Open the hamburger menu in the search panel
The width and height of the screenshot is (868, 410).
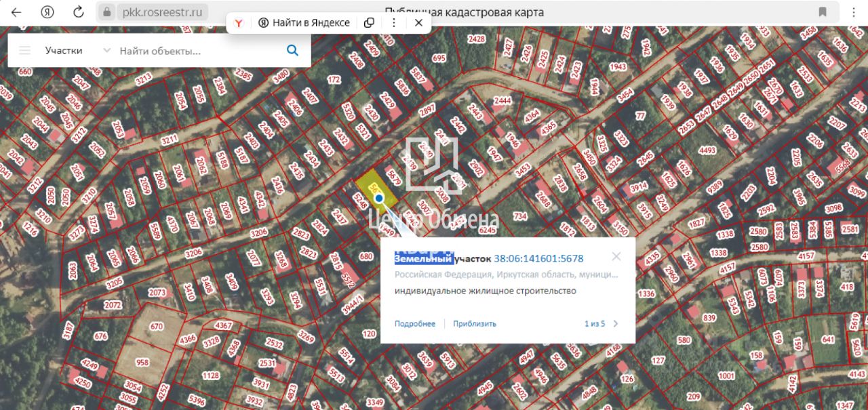(25, 50)
